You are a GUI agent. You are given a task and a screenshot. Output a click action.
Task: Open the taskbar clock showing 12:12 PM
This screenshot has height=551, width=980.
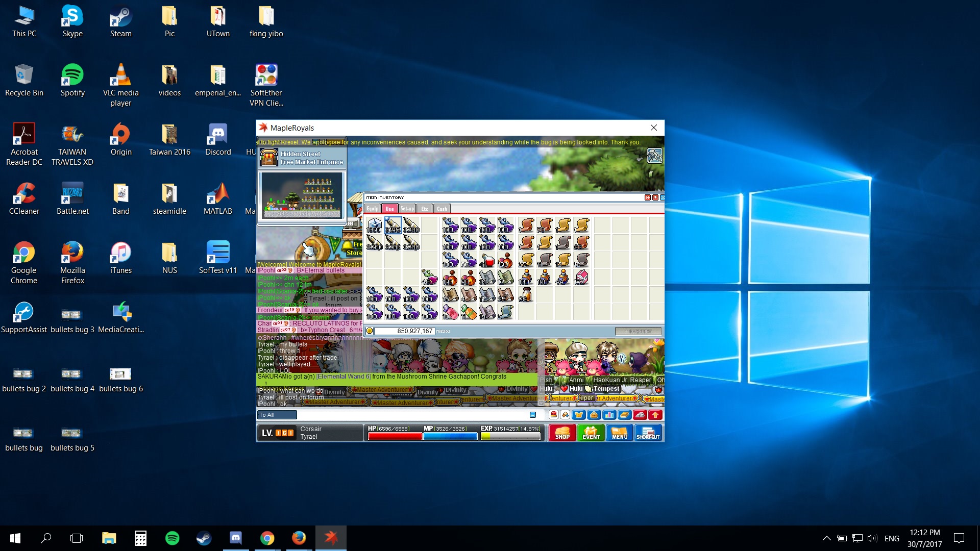(x=924, y=538)
